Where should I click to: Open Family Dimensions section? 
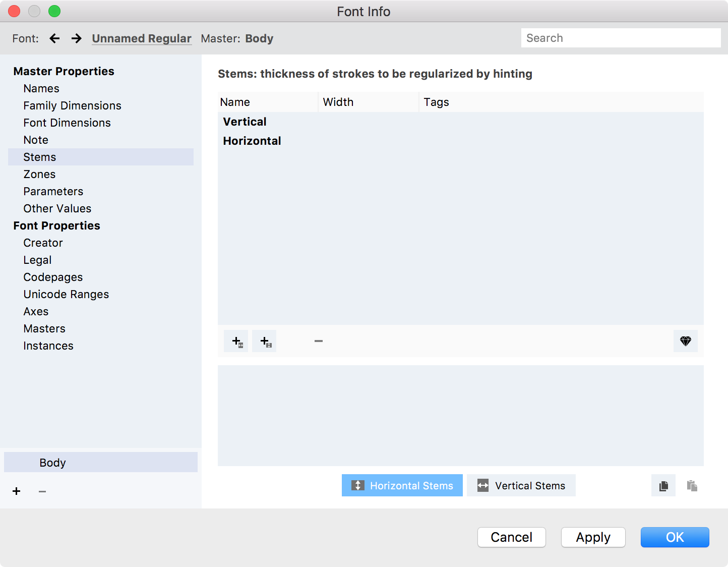click(x=101, y=105)
